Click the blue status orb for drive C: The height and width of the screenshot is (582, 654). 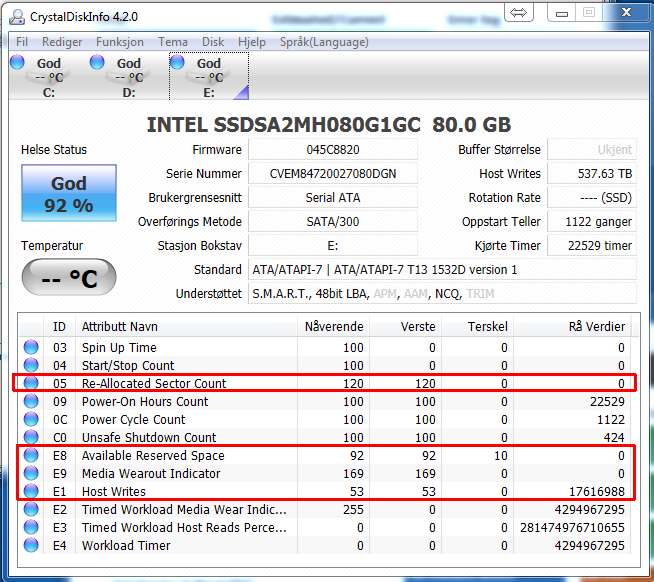coord(17,62)
